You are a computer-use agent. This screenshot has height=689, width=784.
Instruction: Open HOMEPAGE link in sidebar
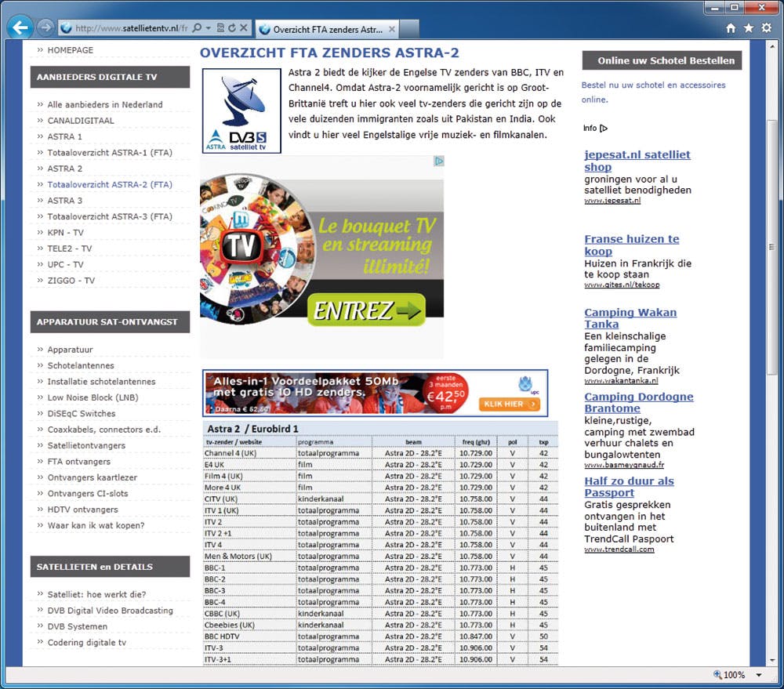pyautogui.click(x=70, y=50)
